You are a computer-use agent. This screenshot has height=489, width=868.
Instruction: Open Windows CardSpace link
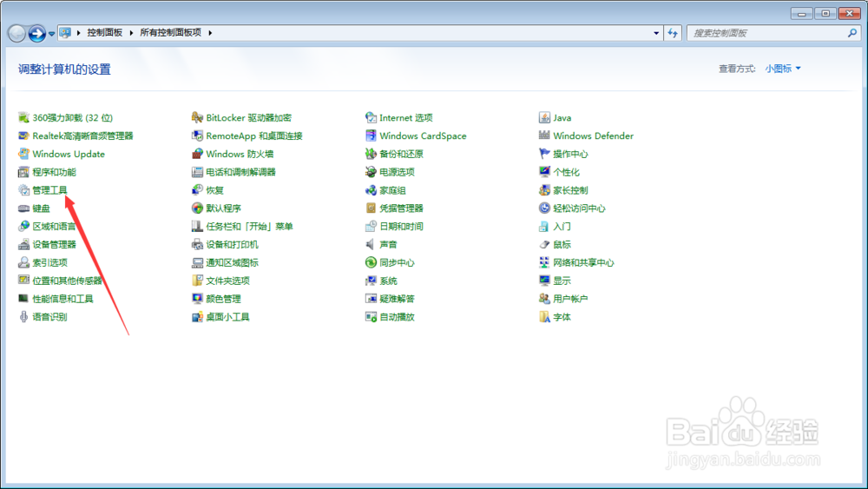tap(423, 135)
